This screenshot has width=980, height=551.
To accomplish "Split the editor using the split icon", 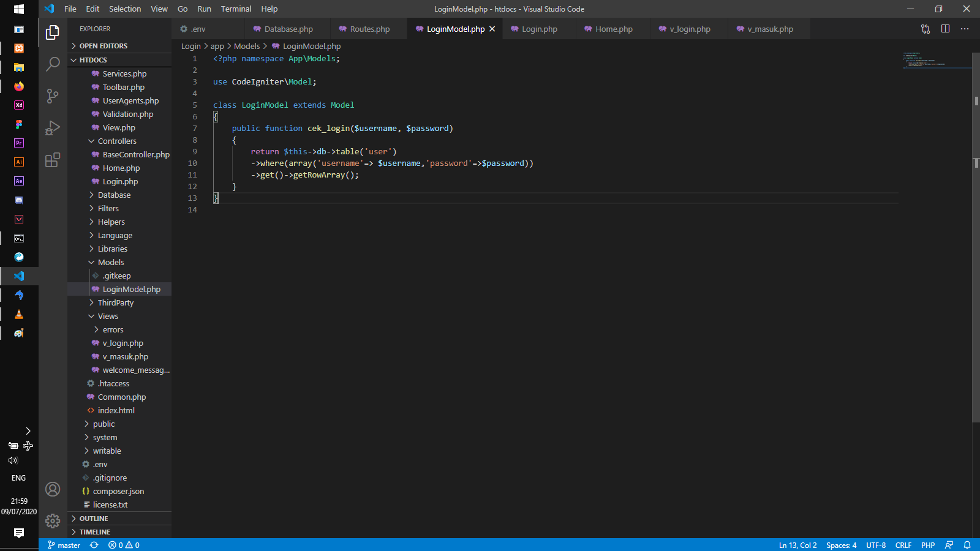I will [946, 28].
